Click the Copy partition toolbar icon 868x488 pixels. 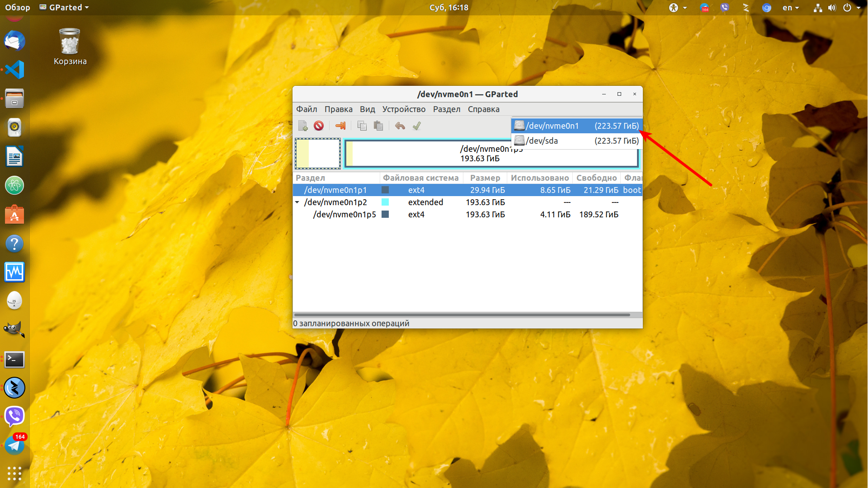click(x=362, y=126)
